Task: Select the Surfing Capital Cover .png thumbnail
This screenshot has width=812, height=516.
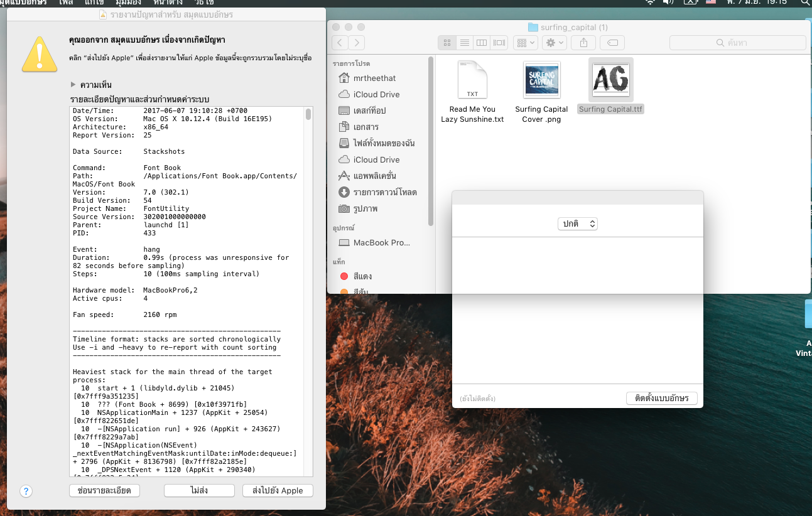Action: (x=541, y=80)
